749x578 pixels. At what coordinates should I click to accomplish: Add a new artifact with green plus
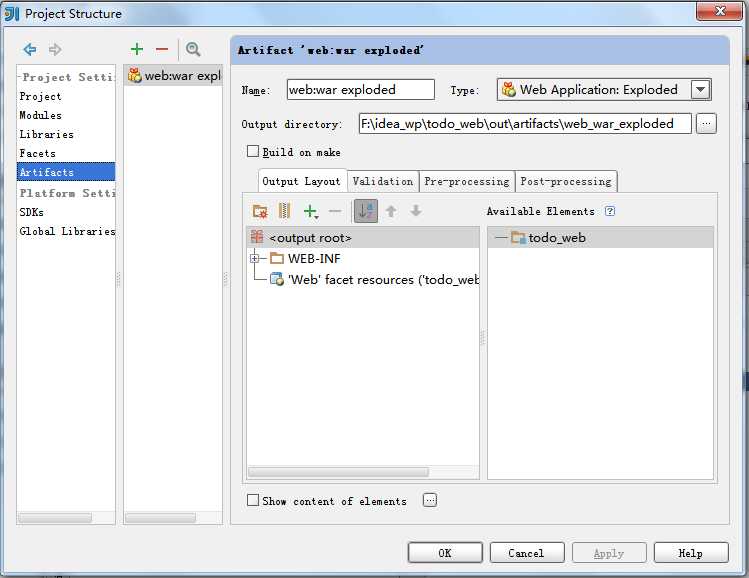pos(137,49)
